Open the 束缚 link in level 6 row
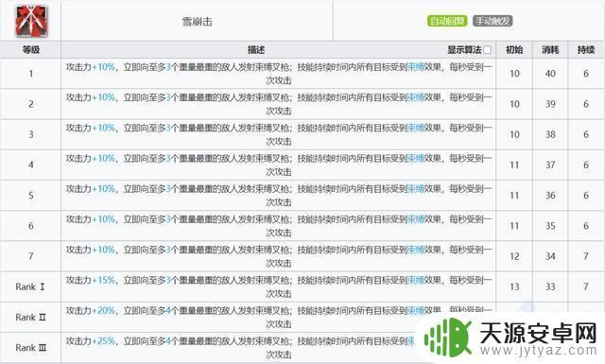The width and height of the screenshot is (605, 364). click(x=416, y=219)
